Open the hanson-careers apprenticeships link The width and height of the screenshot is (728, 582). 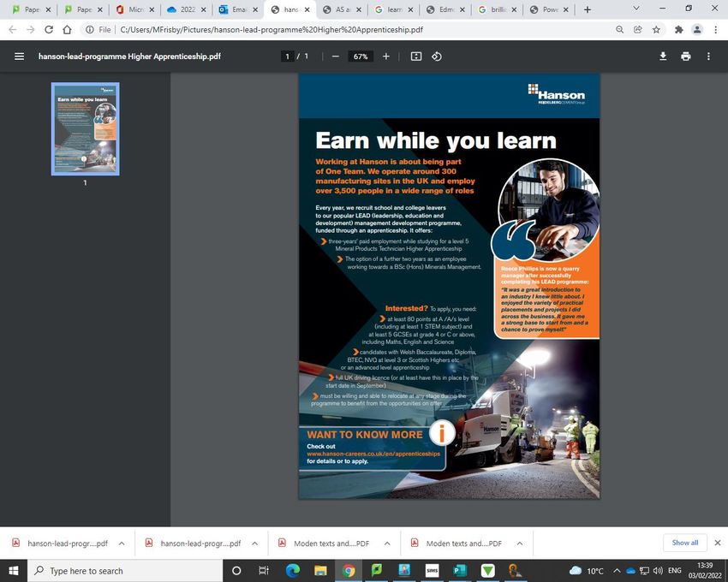[x=373, y=454]
